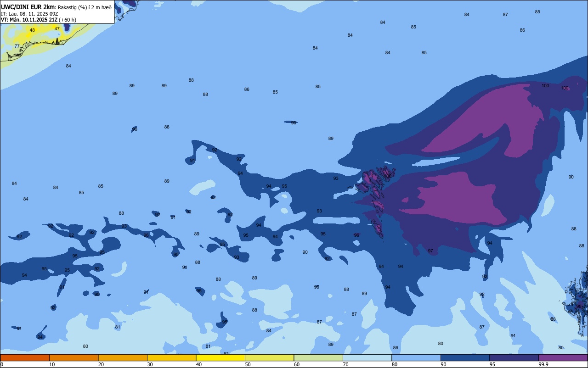Click the 70–80 pale blue legend swatch
The image size is (588, 368).
pos(367,357)
